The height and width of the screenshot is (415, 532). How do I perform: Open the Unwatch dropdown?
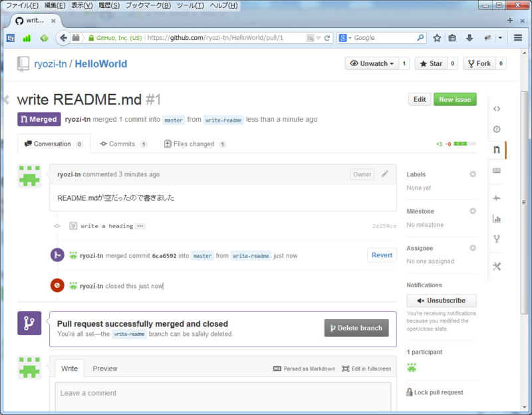pyautogui.click(x=372, y=63)
